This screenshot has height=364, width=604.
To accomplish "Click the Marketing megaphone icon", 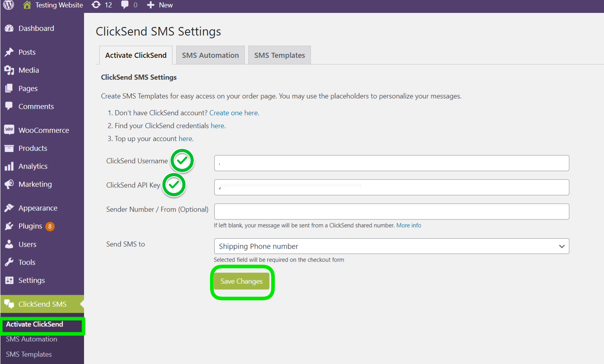I will [x=9, y=184].
